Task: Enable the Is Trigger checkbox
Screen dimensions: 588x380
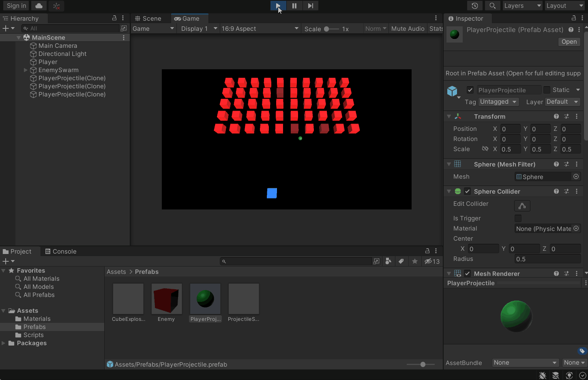Action: 518,218
